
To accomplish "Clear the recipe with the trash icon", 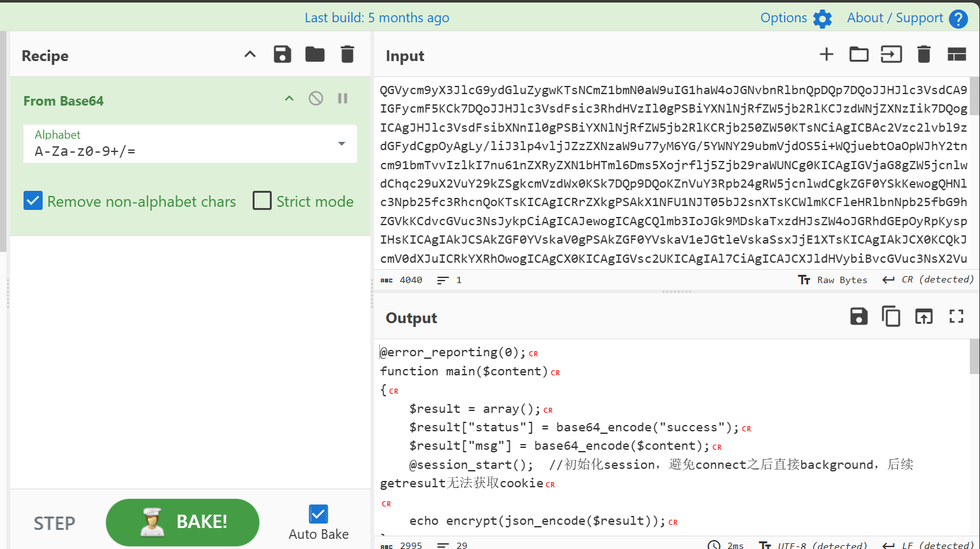I will point(347,55).
